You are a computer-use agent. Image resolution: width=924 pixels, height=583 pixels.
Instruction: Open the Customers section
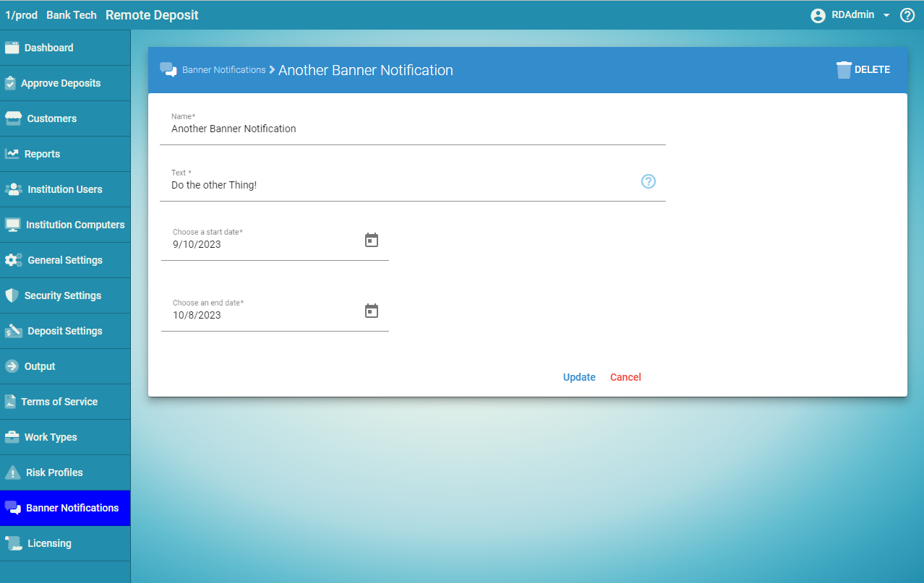point(65,118)
